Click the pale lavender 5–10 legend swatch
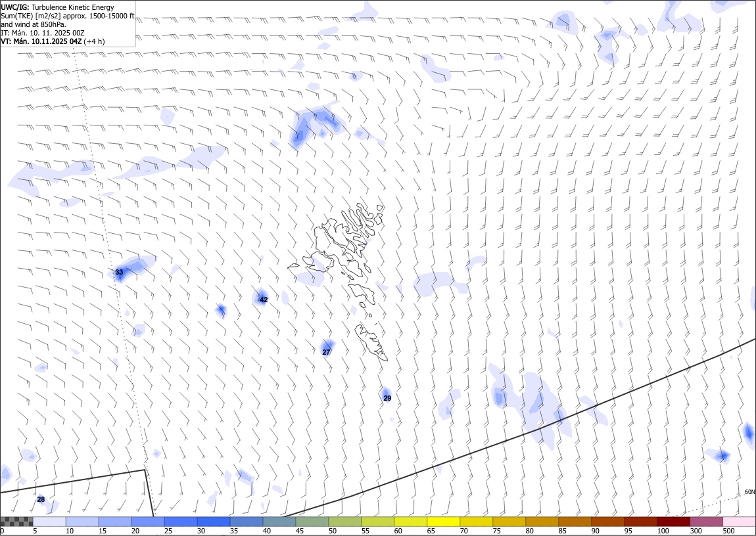756x536 pixels. coord(50,522)
